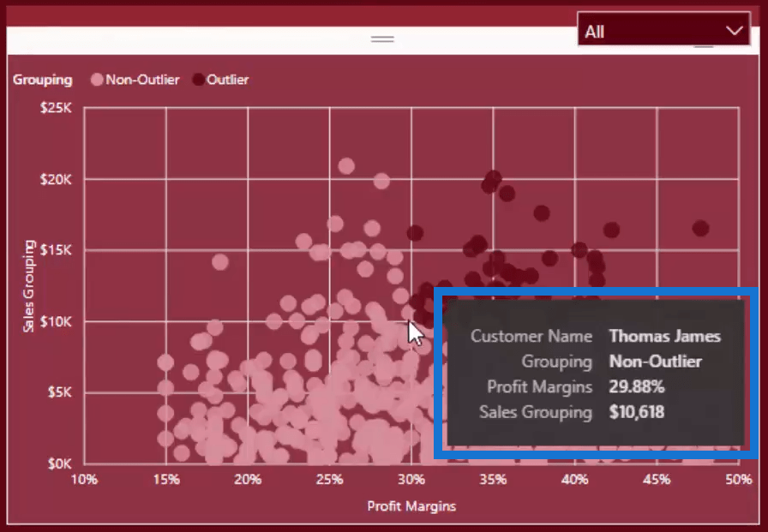Click the '45%' x-axis label
768x532 pixels.
click(657, 480)
